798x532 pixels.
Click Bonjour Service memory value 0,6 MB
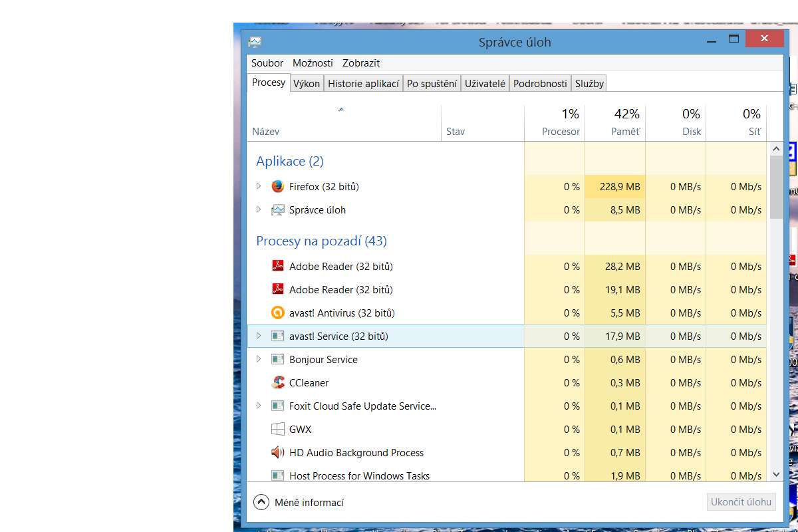click(625, 360)
